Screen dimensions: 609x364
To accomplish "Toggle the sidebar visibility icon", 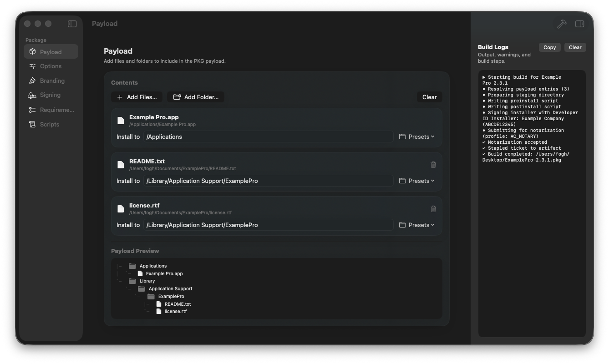I will (72, 24).
